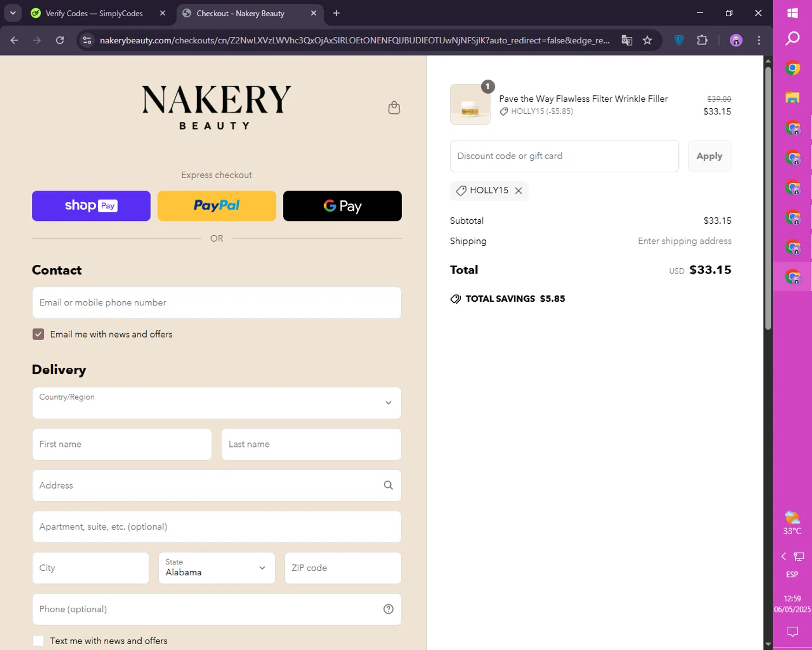812x650 pixels.
Task: Open the Chrome three-dot menu
Action: pyautogui.click(x=759, y=40)
